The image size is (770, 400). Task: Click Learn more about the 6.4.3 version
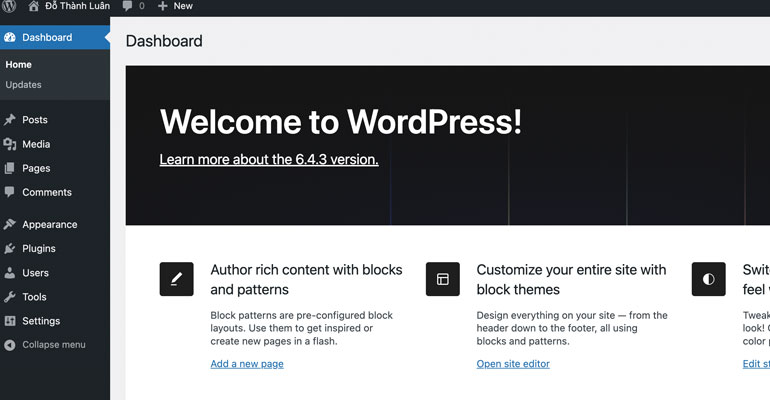point(269,160)
